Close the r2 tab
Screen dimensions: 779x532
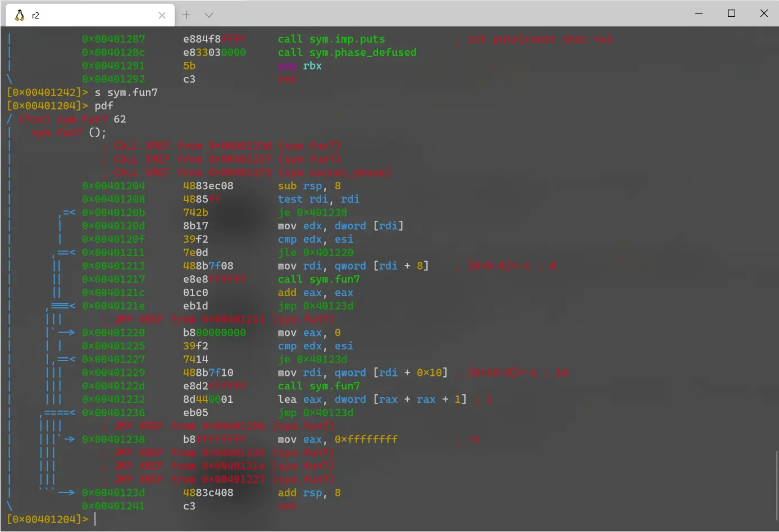162,16
